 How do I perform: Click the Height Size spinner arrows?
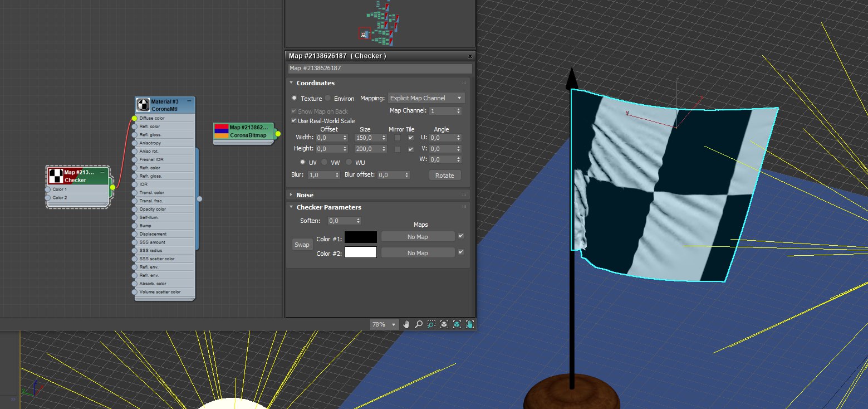pos(384,149)
